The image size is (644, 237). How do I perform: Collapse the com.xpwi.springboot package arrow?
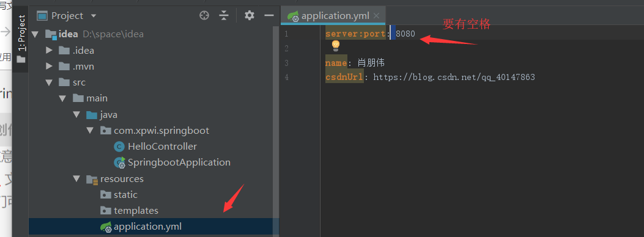coord(91,131)
